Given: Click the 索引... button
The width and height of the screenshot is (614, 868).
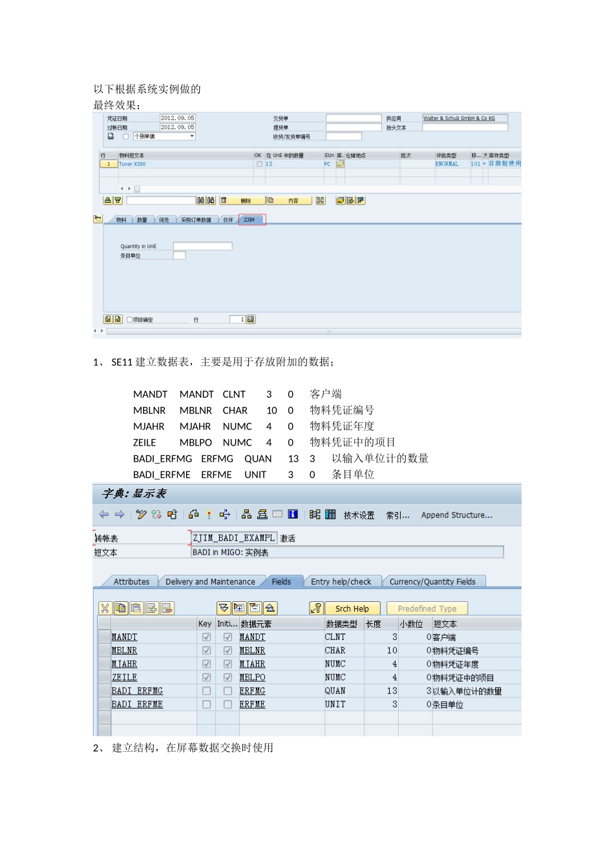Looking at the screenshot, I should pyautogui.click(x=397, y=515).
